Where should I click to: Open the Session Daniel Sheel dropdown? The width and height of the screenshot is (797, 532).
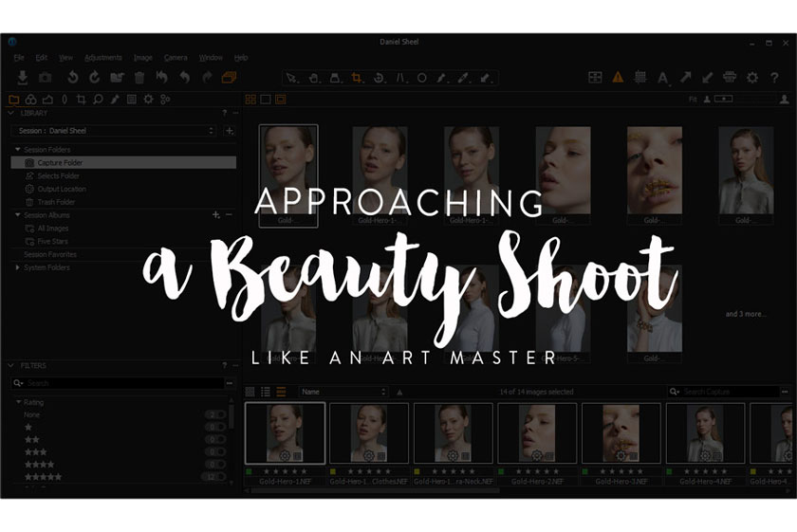[113, 131]
